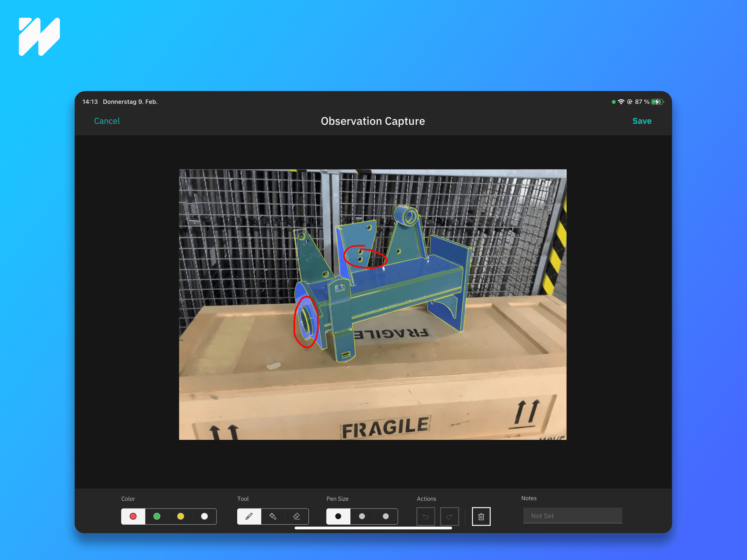Pick the third pen size option
This screenshot has height=560, width=747.
coord(386,516)
